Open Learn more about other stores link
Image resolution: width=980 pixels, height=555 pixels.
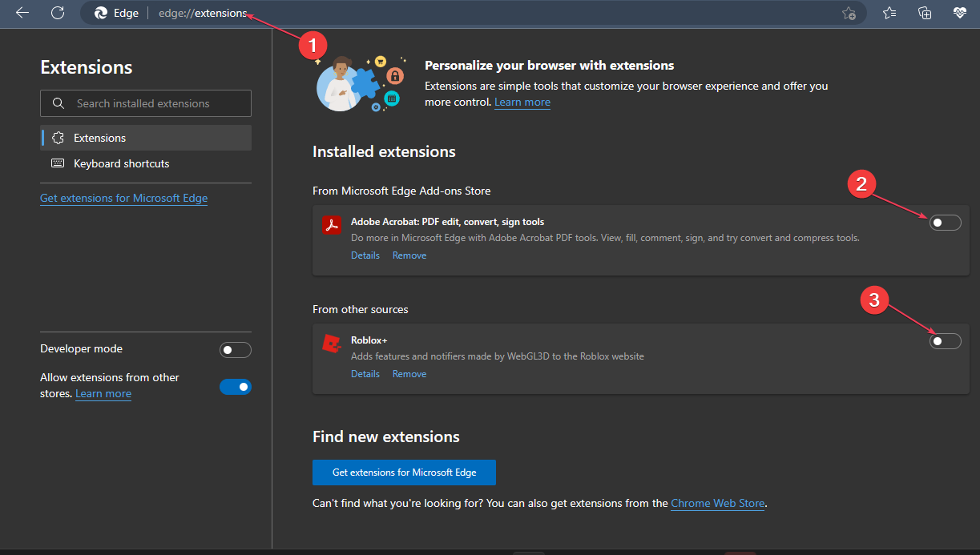[x=103, y=393]
